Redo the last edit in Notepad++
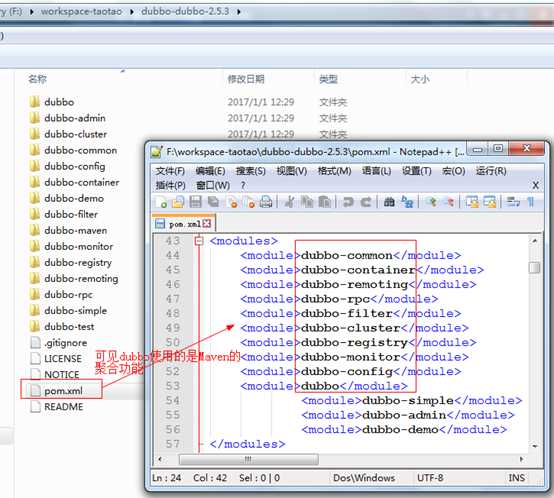The image size is (554, 498). pos(366,202)
